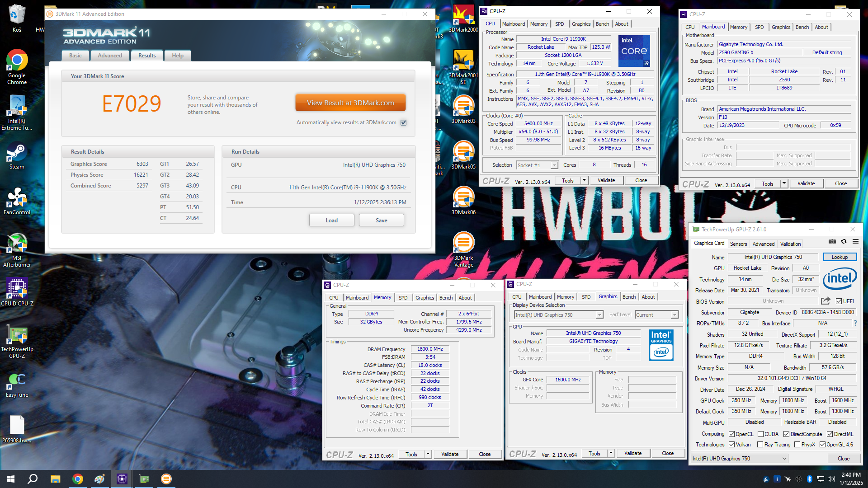The width and height of the screenshot is (868, 488).
Task: Expand Tools dropdown arrow in CPU-Z CPU window
Action: [x=584, y=180]
